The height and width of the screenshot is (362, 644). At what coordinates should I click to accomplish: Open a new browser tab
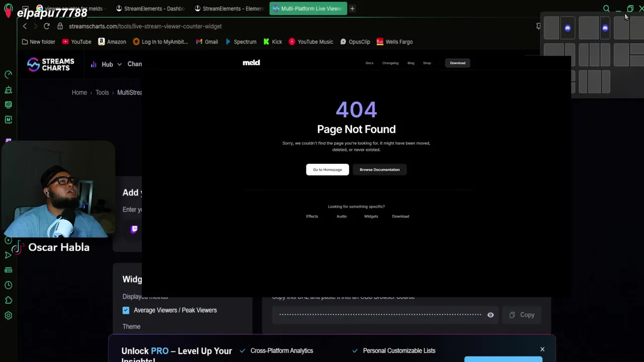coord(352,9)
